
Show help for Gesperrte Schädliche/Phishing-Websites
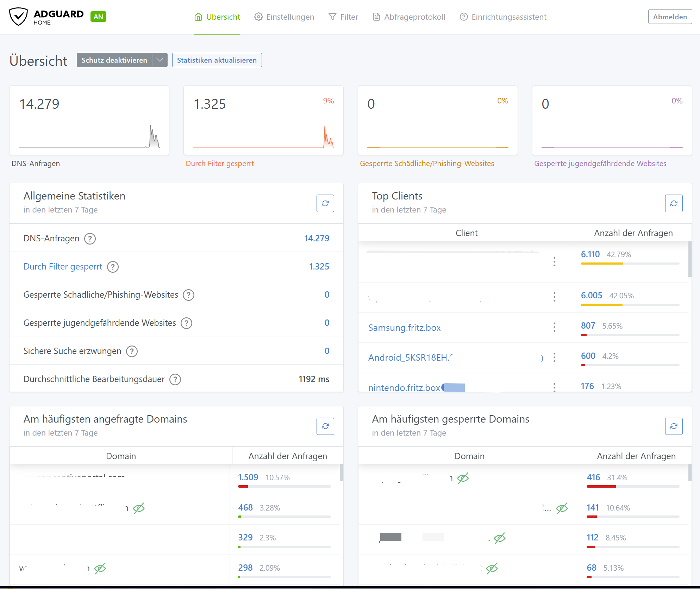(189, 295)
